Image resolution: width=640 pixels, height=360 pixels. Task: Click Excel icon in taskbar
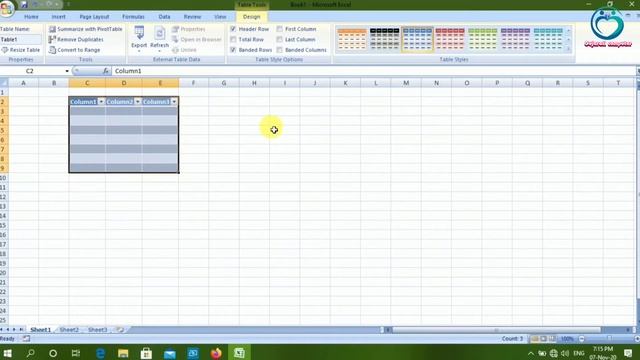click(240, 353)
